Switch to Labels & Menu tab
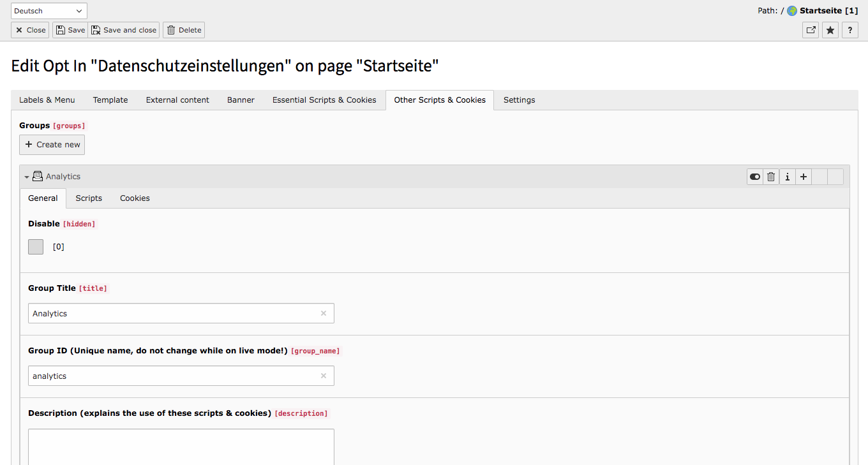This screenshot has width=868, height=465. [x=47, y=100]
